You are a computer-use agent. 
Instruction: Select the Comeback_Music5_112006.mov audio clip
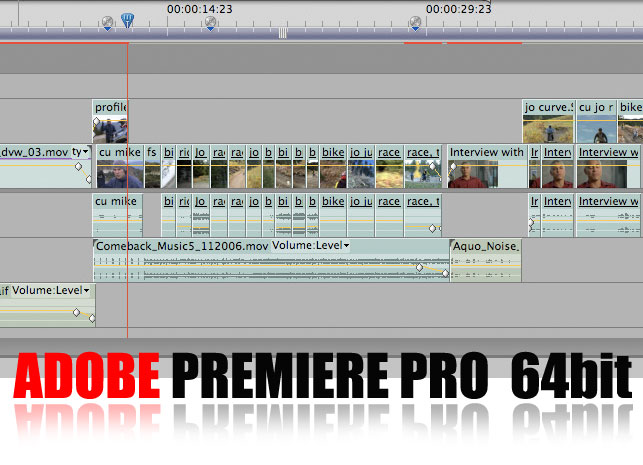tap(271, 260)
